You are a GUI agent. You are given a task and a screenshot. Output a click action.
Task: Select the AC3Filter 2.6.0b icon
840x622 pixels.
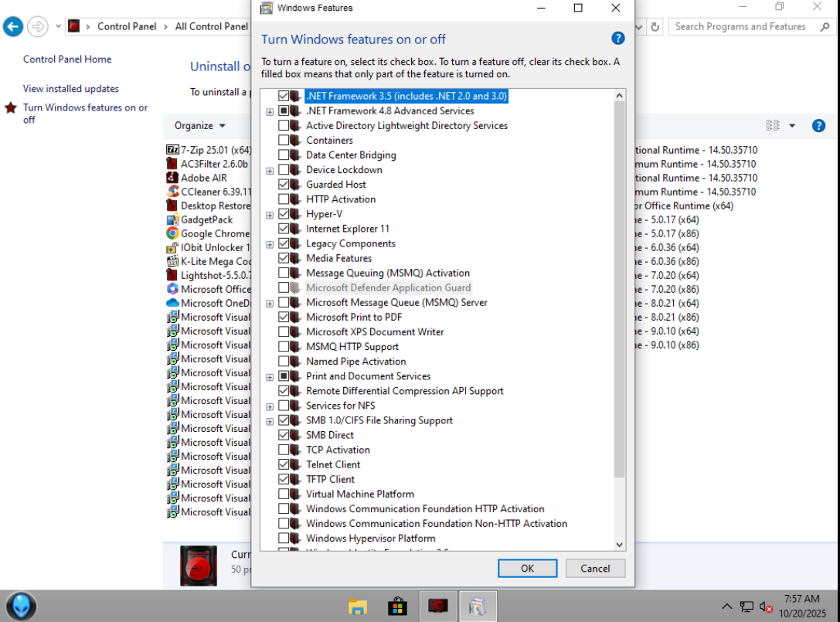[172, 164]
